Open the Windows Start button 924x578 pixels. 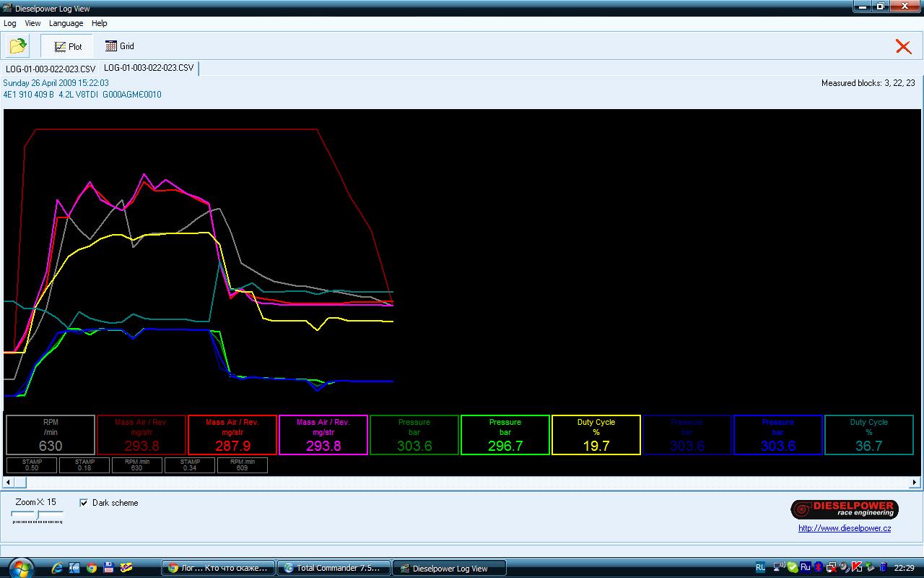[x=19, y=568]
